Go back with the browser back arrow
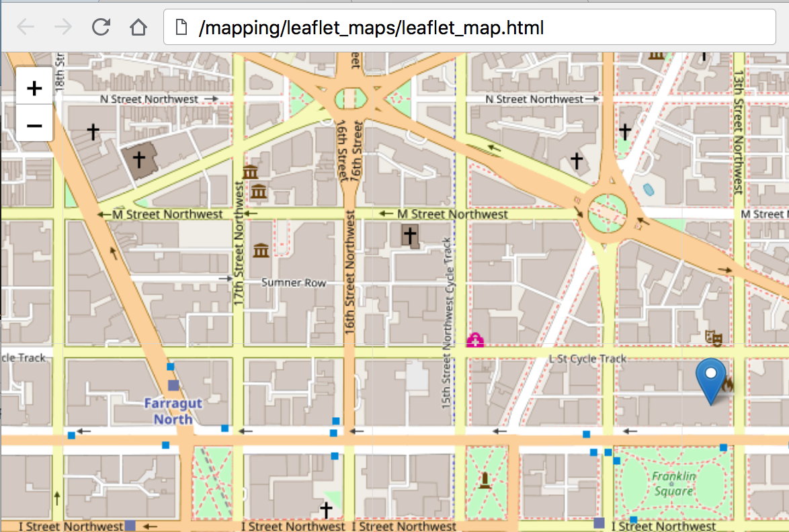The height and width of the screenshot is (532, 789). [x=26, y=27]
